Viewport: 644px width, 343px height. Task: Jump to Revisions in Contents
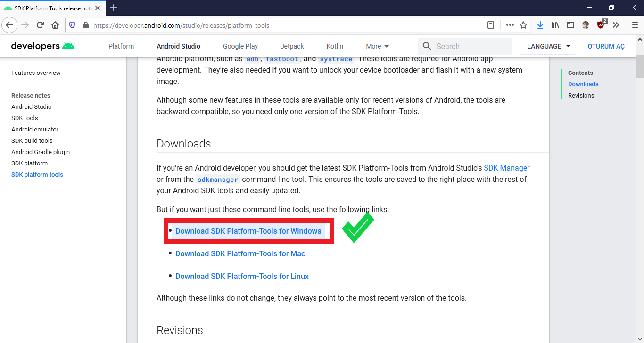click(581, 96)
